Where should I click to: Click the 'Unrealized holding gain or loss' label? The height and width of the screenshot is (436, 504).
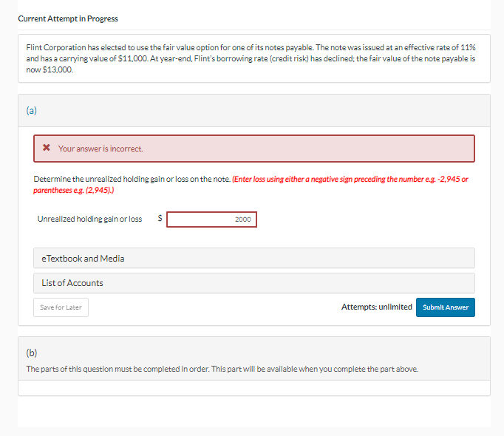(x=89, y=219)
